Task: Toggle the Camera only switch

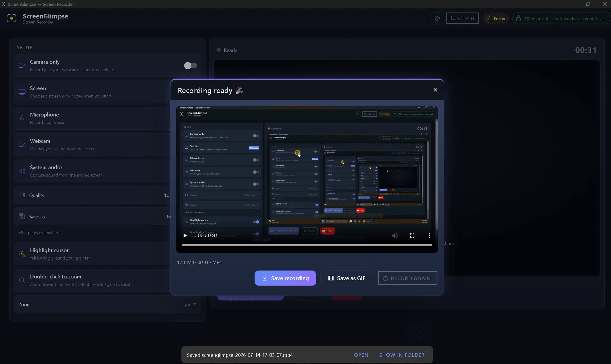Action: coord(190,66)
